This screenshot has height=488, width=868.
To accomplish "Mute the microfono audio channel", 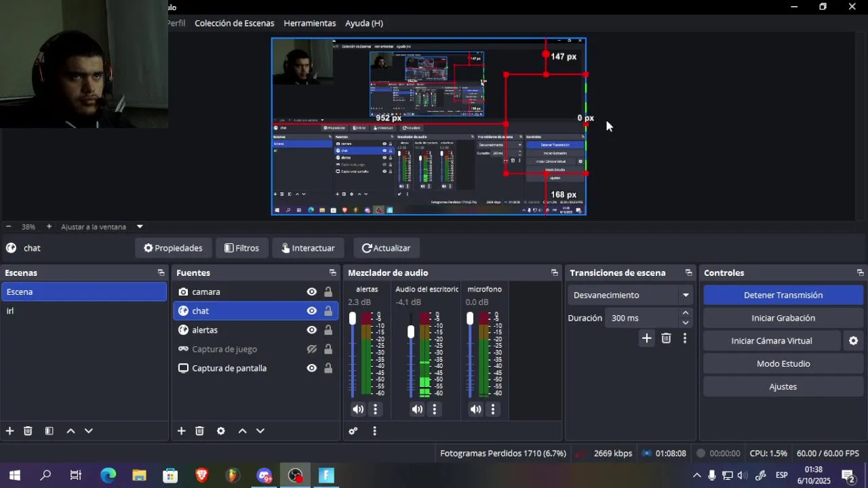I will point(476,409).
